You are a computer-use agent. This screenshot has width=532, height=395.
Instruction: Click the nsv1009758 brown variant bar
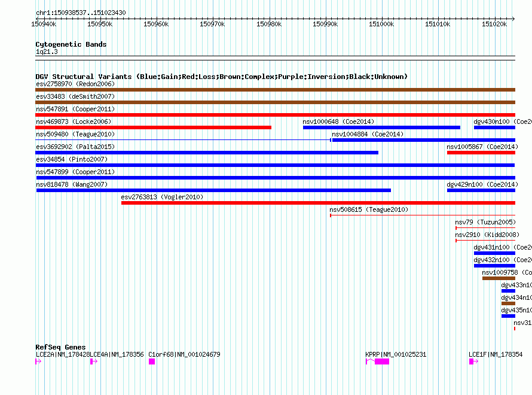coord(499,278)
